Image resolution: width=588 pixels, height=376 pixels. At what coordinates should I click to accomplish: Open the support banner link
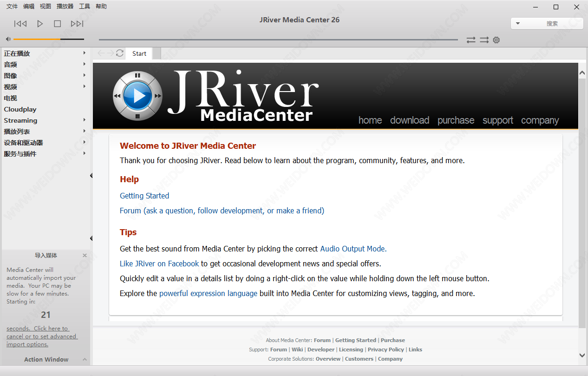tap(498, 120)
